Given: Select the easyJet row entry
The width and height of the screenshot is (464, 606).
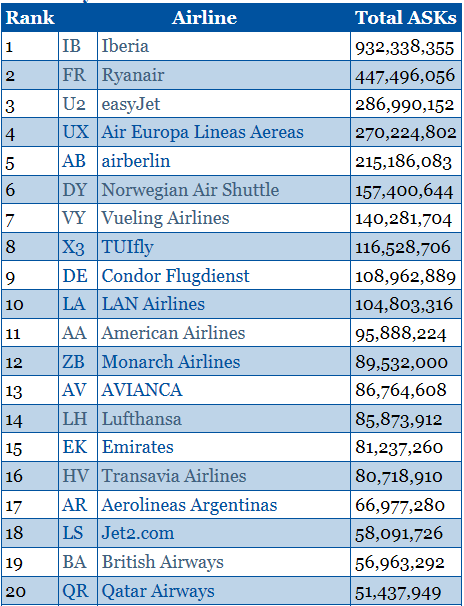Looking at the screenshot, I should click(x=131, y=104).
